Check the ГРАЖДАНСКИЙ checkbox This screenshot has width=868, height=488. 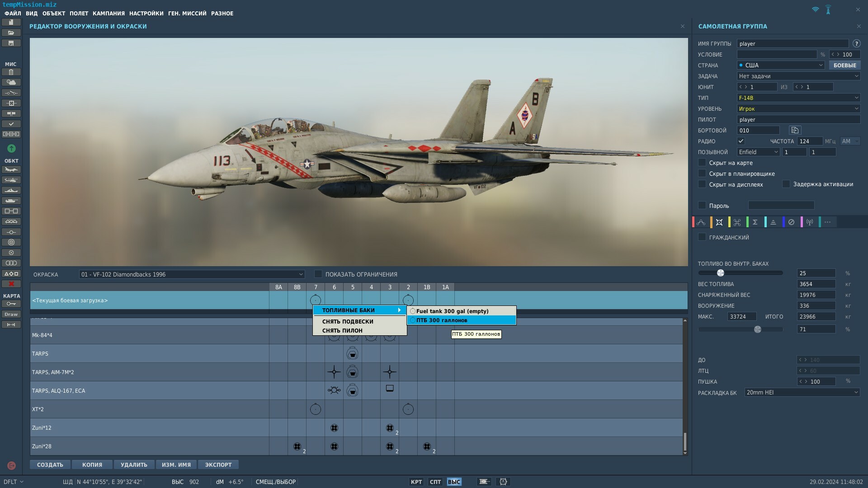pos(702,237)
